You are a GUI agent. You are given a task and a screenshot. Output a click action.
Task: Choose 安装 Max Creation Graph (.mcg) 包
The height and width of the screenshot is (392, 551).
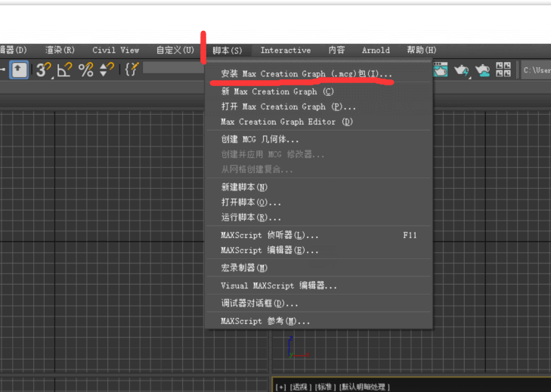pyautogui.click(x=306, y=74)
